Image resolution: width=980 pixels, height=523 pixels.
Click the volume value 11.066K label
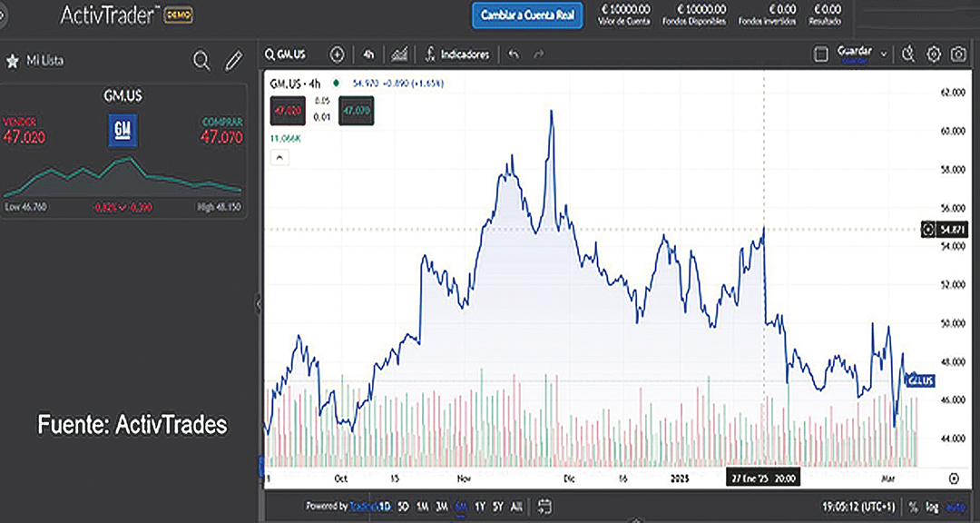click(285, 139)
